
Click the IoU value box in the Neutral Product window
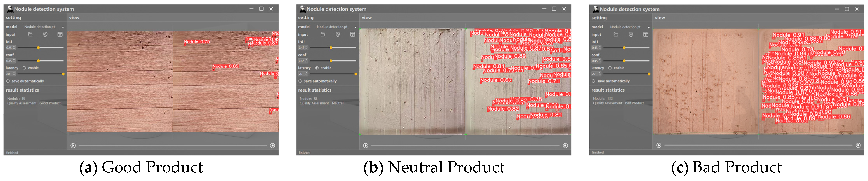(x=303, y=48)
